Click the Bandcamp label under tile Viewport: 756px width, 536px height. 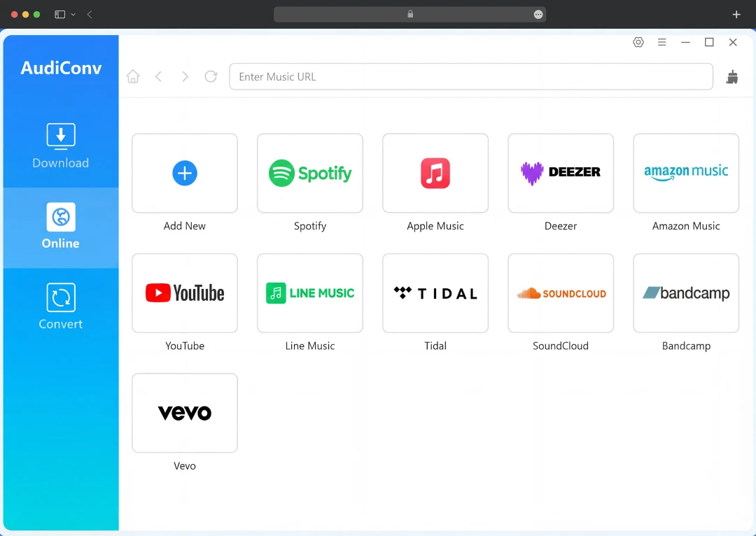pos(686,346)
